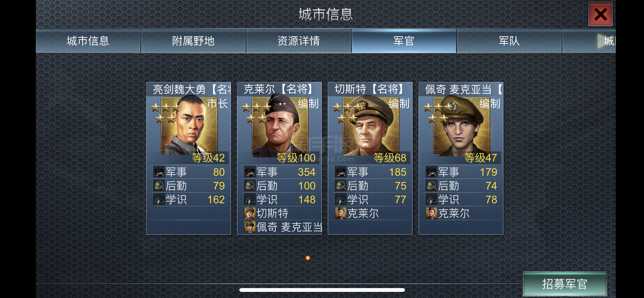The image size is (644, 298).
Task: Select 切斯特 officer portrait
Action: click(371, 126)
